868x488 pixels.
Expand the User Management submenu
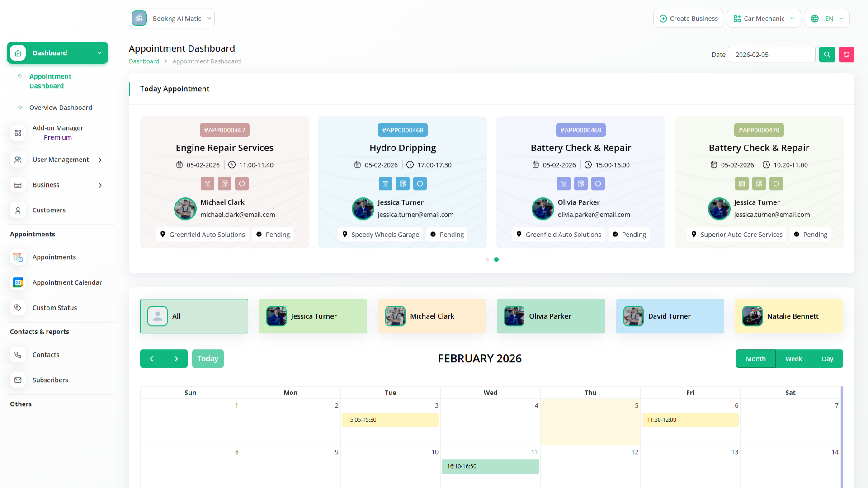coord(61,160)
